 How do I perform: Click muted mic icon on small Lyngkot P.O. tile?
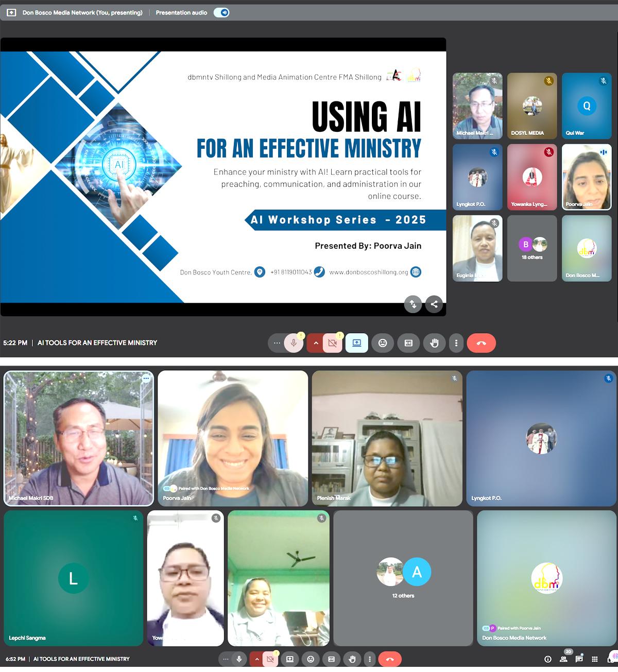494,152
